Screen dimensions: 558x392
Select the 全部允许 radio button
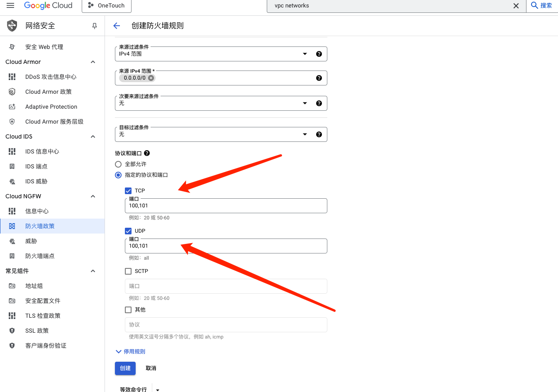click(118, 164)
